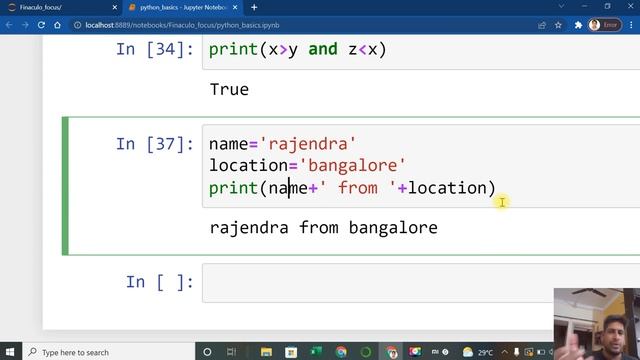
Task: Click the battery tray icon
Action: [541, 352]
